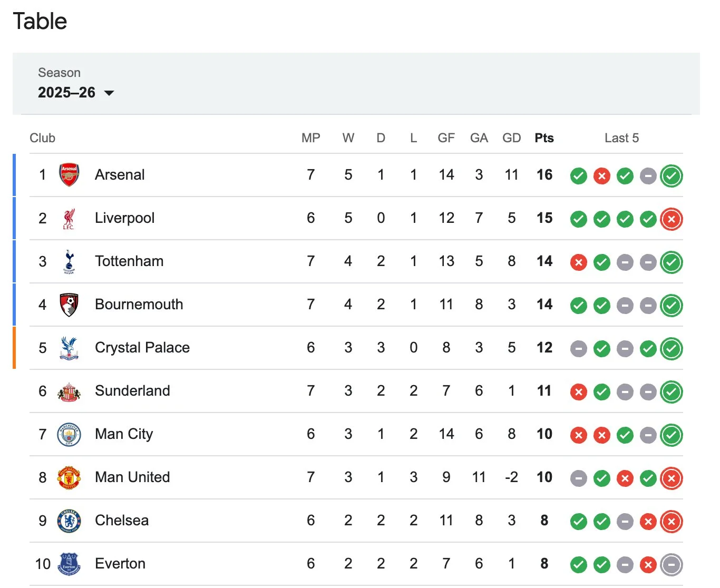Click the Man City team name
The height and width of the screenshot is (588, 720).
124,434
